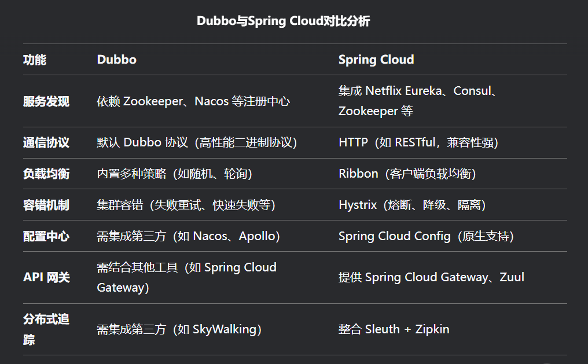The image size is (588, 364).
Task: Click the "功能" column header
Action: coord(35,60)
